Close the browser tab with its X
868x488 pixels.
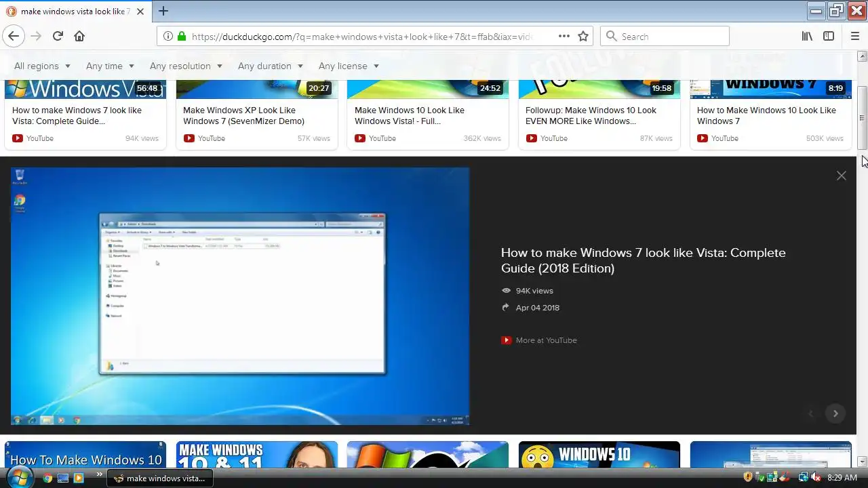(141, 12)
